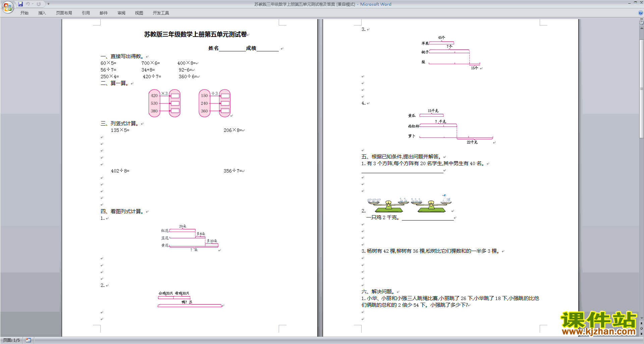Viewport: 644px width, 344px height.
Task: Click the equation 356÷7=
Action: point(233,171)
